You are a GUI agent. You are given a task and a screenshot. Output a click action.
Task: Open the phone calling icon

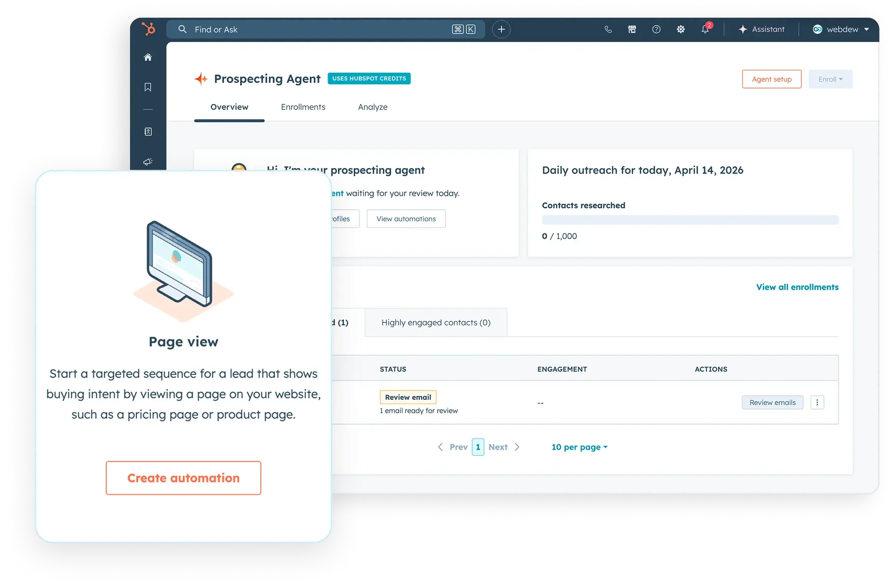coord(608,29)
